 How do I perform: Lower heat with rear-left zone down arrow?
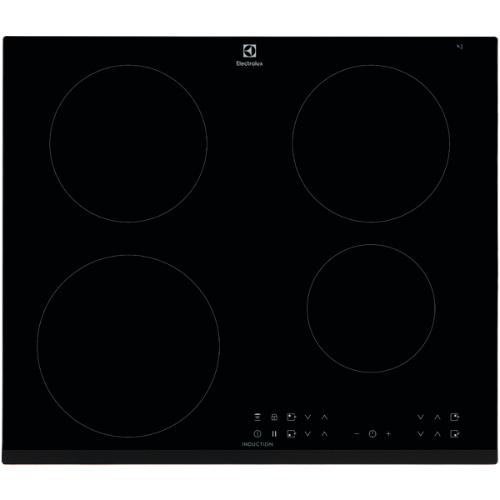tap(308, 417)
